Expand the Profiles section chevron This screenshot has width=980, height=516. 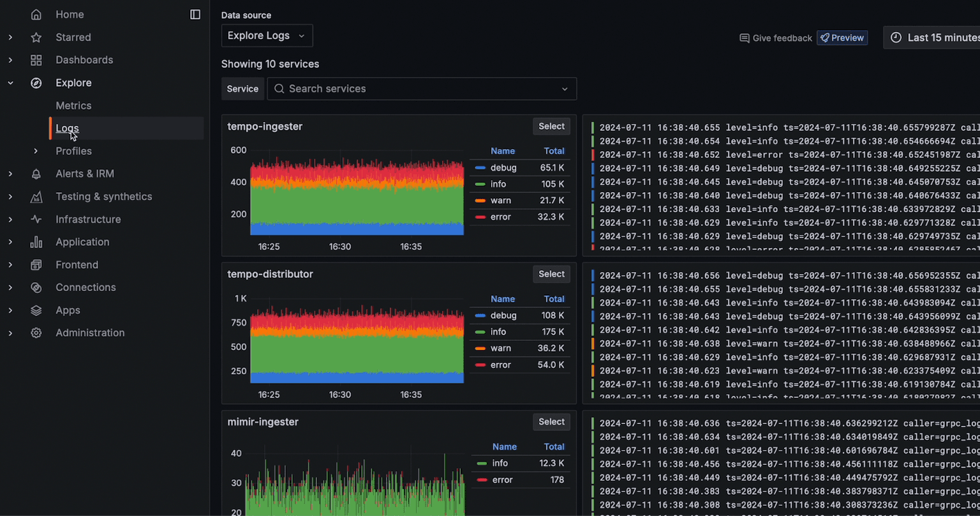(36, 151)
